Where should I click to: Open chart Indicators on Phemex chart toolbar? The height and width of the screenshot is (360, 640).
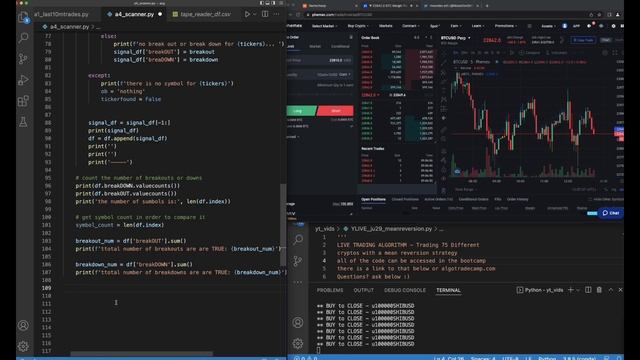coord(558,53)
